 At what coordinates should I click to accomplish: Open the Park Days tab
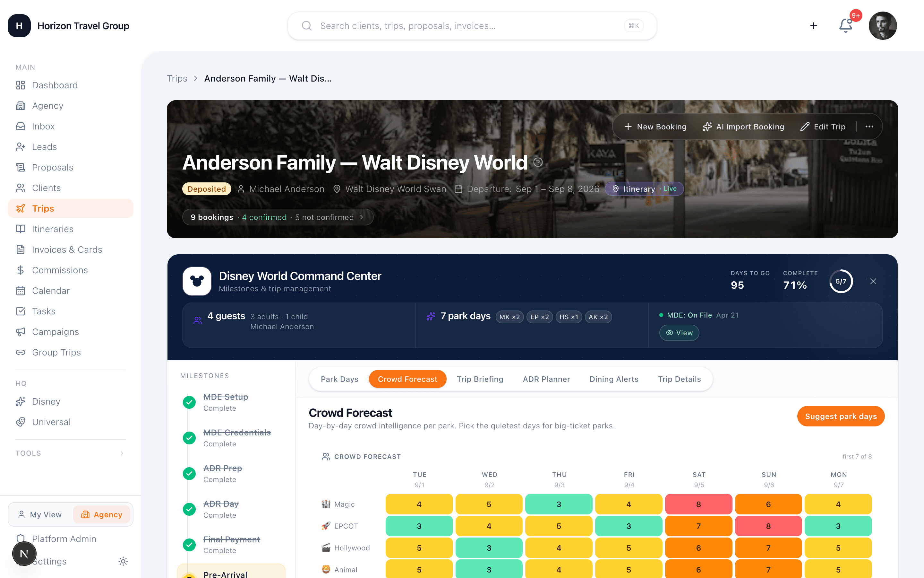pyautogui.click(x=339, y=379)
